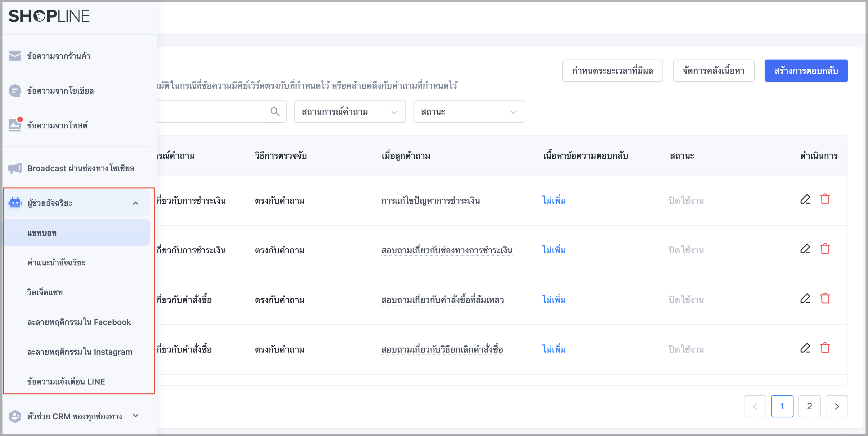Click the ดำเนินการ column header
The height and width of the screenshot is (436, 868).
click(819, 156)
